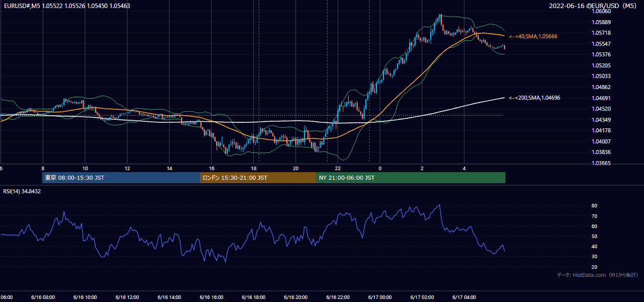Click the NY 21:00-06:00 JST session bar

[411, 178]
